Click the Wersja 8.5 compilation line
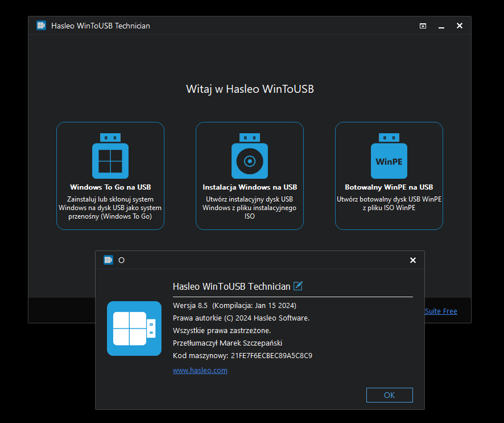 click(x=234, y=305)
